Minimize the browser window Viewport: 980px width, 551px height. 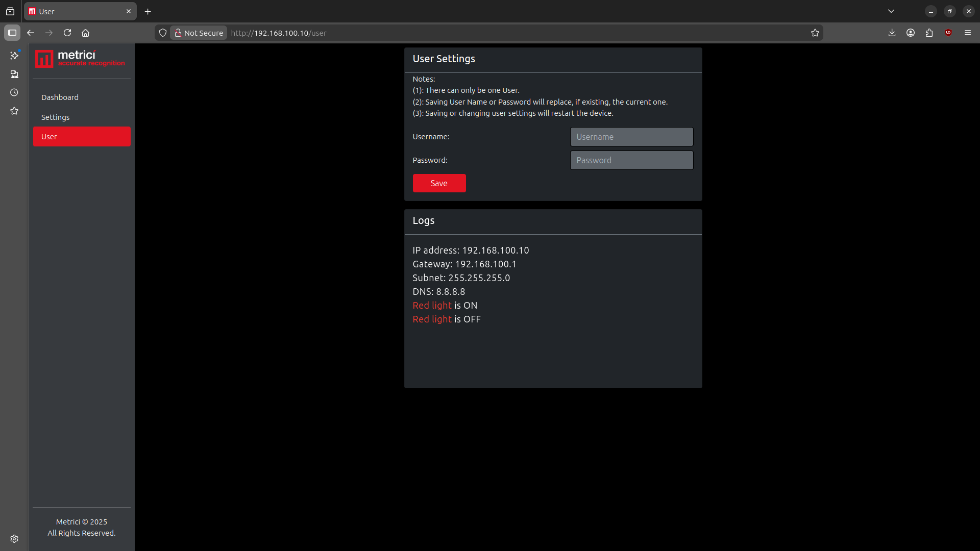coord(931,11)
